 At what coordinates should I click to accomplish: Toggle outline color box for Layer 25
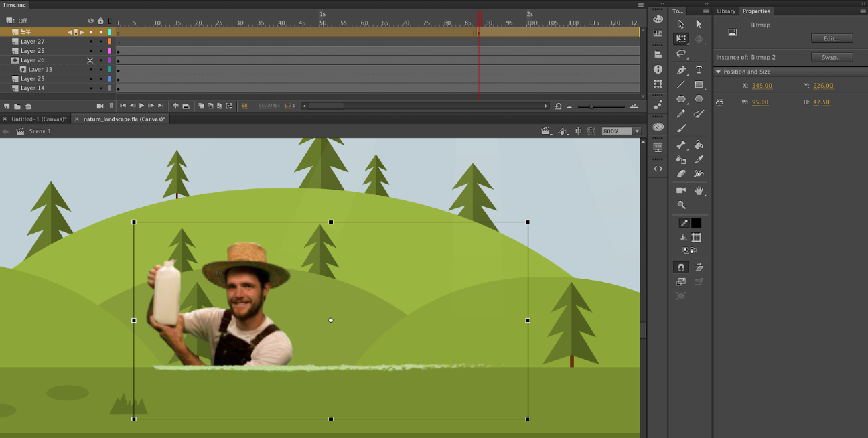coord(110,79)
